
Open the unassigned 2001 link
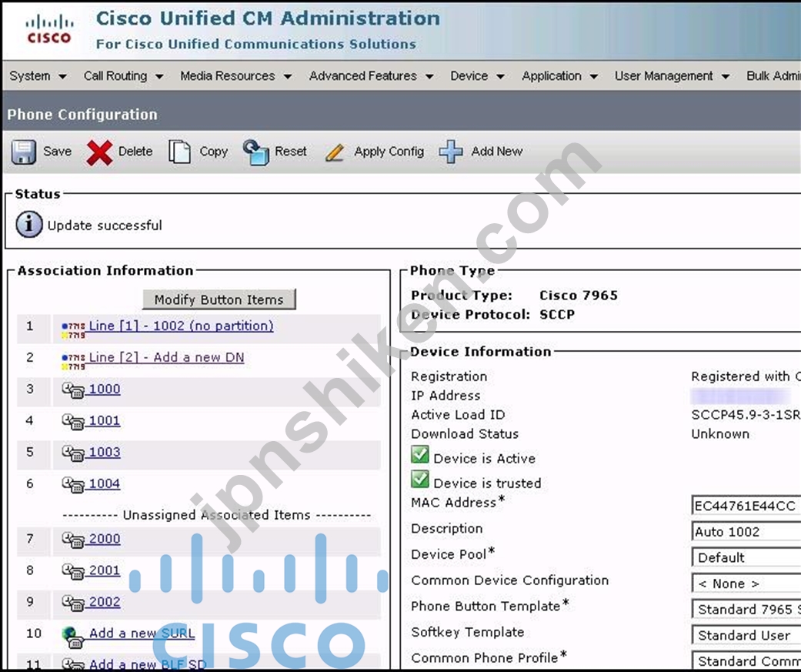tap(105, 571)
